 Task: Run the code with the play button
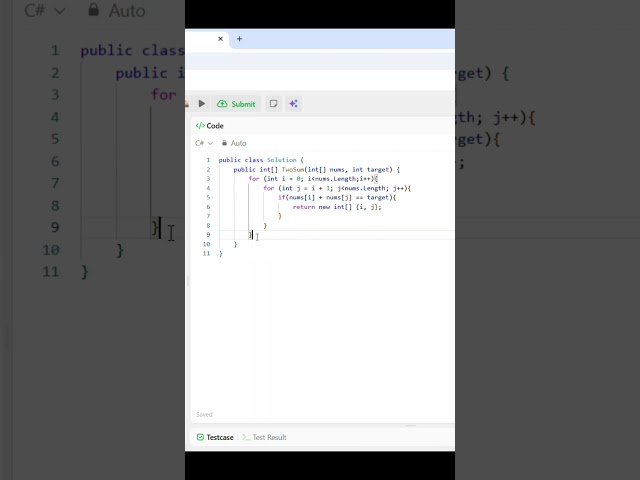tap(202, 104)
